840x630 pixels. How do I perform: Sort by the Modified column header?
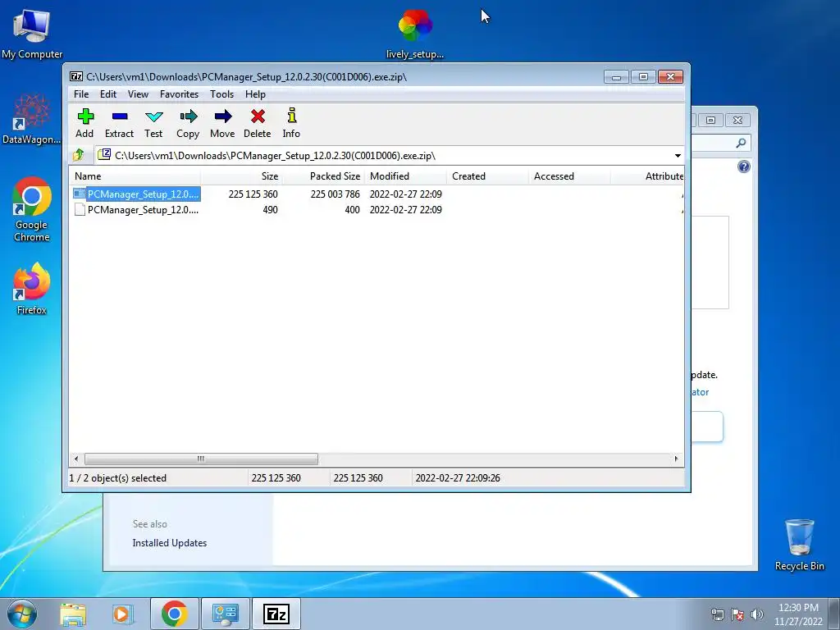coord(405,176)
